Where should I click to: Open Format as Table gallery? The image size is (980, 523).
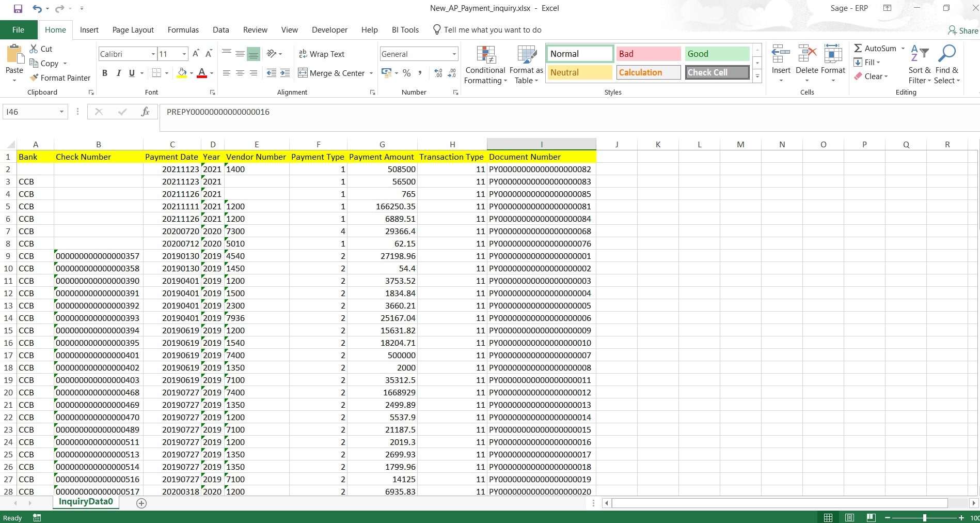(526, 65)
